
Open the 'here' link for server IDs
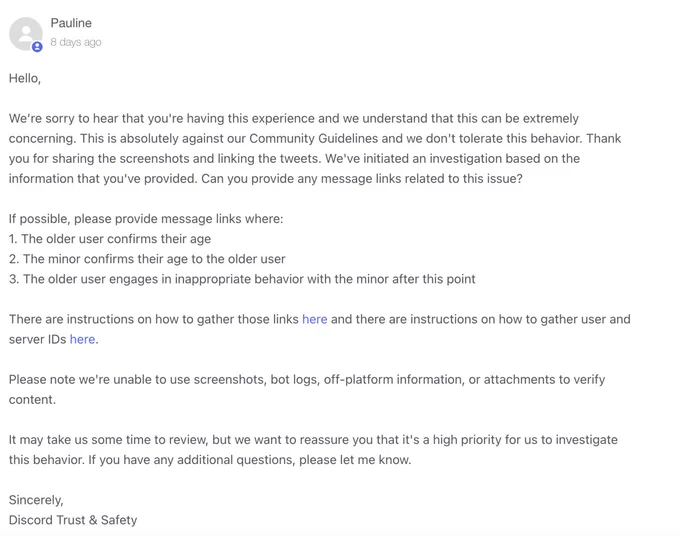coord(82,339)
